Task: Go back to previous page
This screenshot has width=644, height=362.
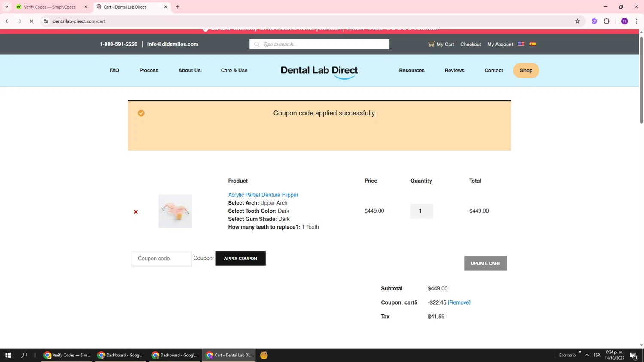Action: (x=7, y=21)
